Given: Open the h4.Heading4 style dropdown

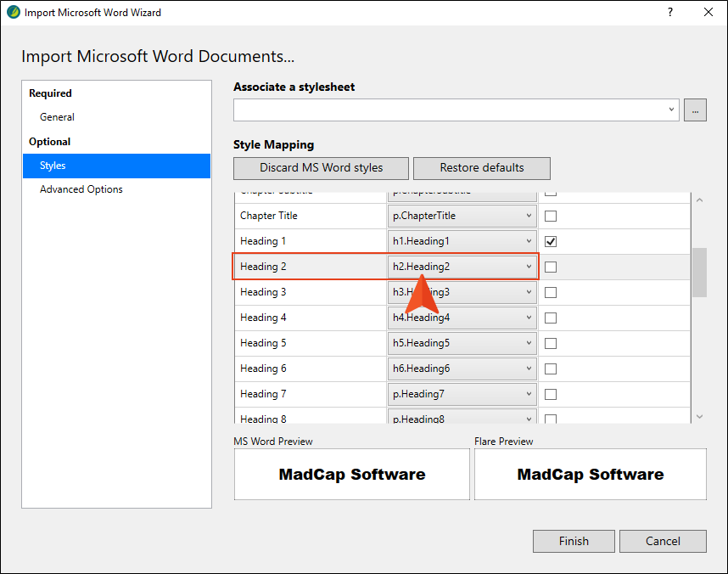Looking at the screenshot, I should tap(462, 318).
